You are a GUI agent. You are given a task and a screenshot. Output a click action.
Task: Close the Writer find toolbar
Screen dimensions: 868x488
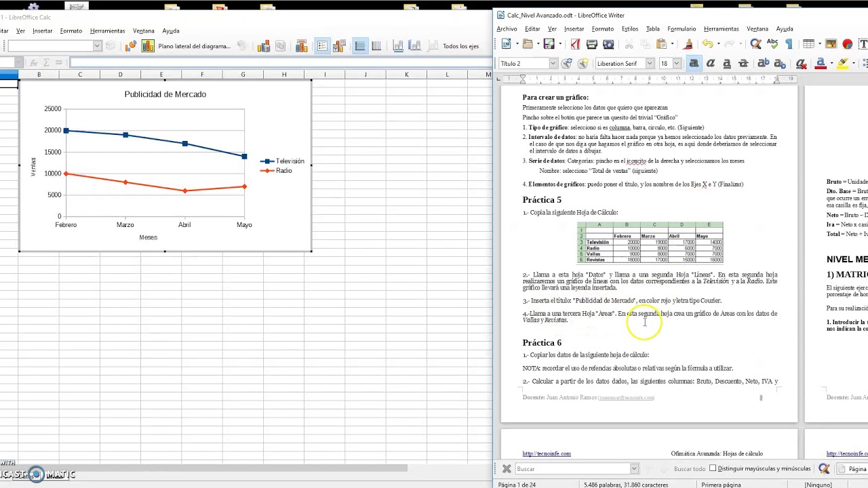coord(506,469)
